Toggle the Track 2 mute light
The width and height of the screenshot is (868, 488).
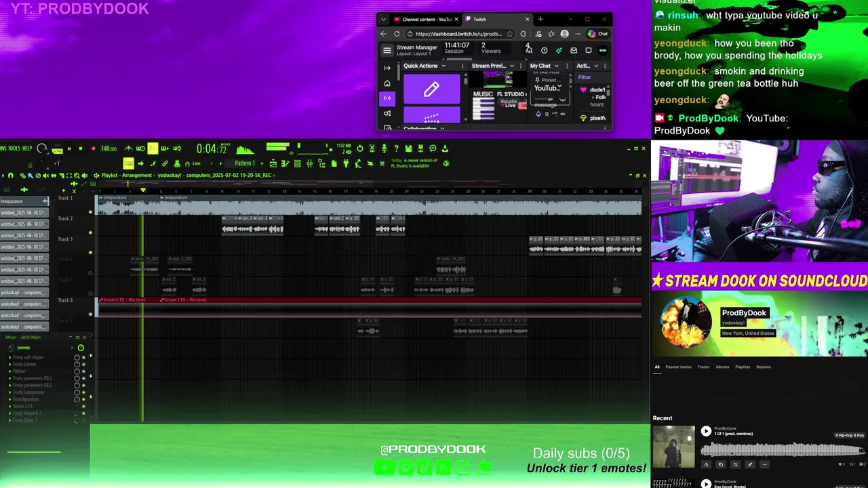(91, 232)
